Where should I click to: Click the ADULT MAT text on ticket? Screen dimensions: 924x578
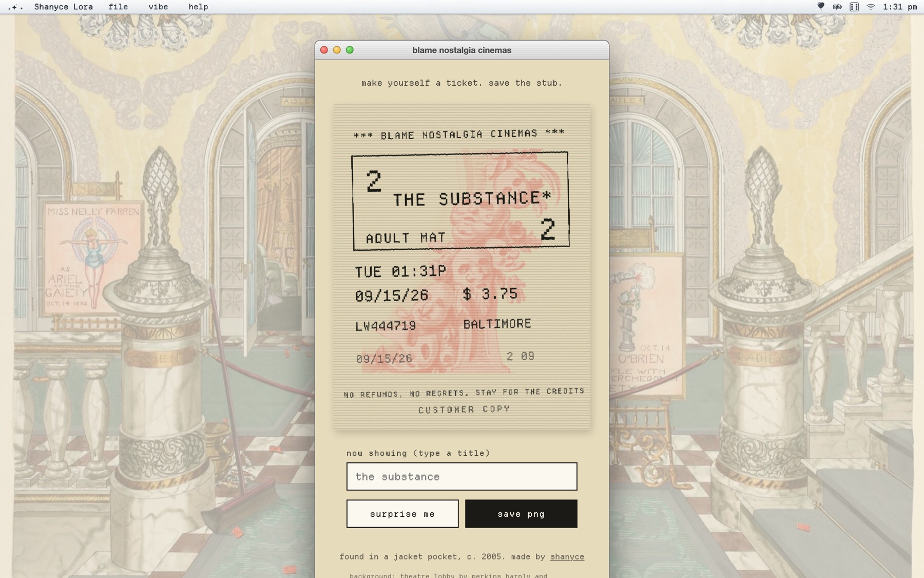point(406,237)
